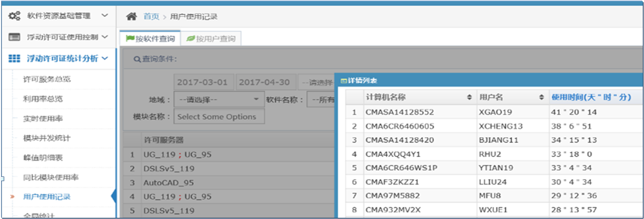Select computer CMA97M5882 cell
Viewport: 644px width, 219px height.
[x=420, y=196]
